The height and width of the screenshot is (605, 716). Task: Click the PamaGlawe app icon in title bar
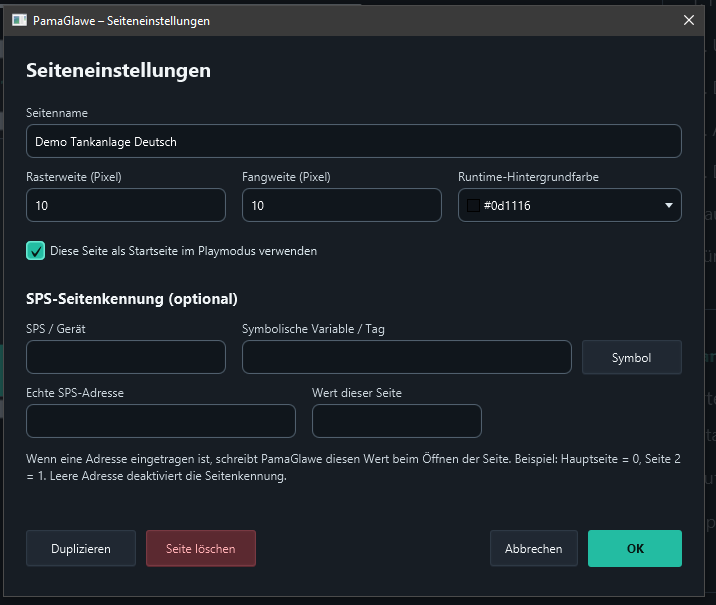click(x=19, y=21)
